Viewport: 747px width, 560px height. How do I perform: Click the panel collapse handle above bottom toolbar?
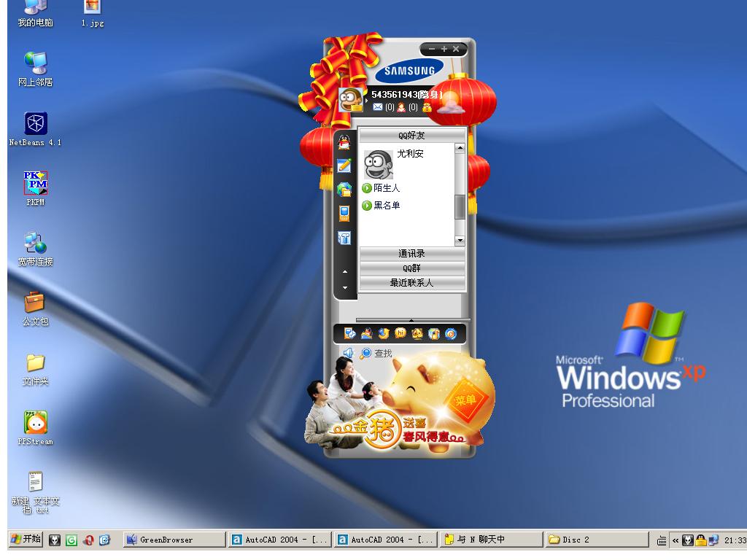tap(411, 320)
